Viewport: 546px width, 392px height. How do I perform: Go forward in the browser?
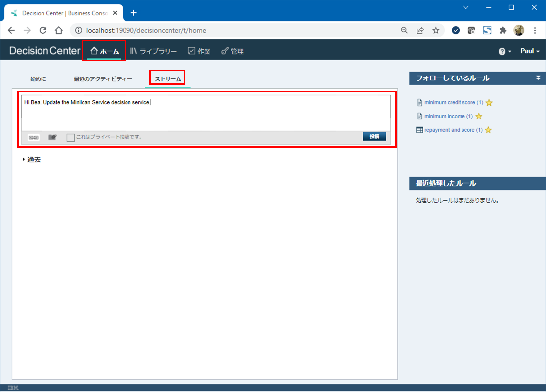coord(27,30)
